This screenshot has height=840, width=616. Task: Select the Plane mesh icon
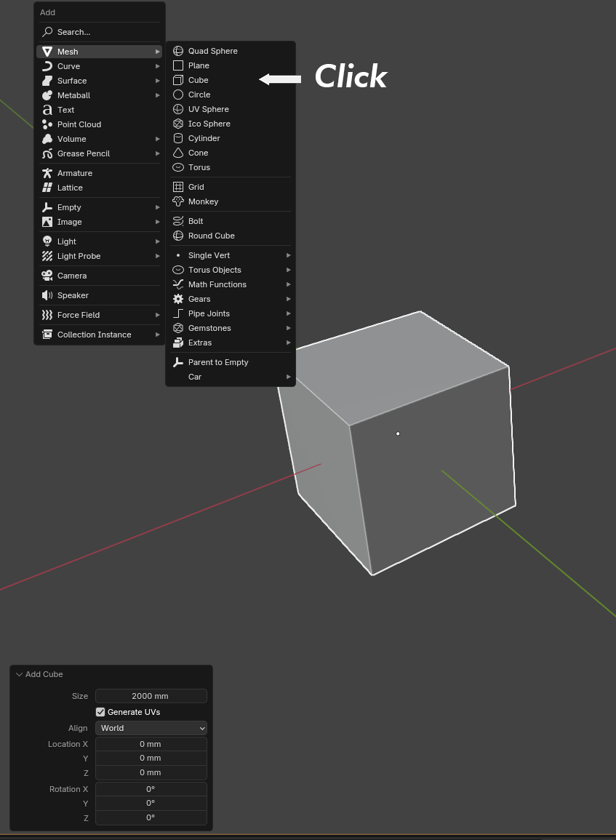click(x=178, y=65)
